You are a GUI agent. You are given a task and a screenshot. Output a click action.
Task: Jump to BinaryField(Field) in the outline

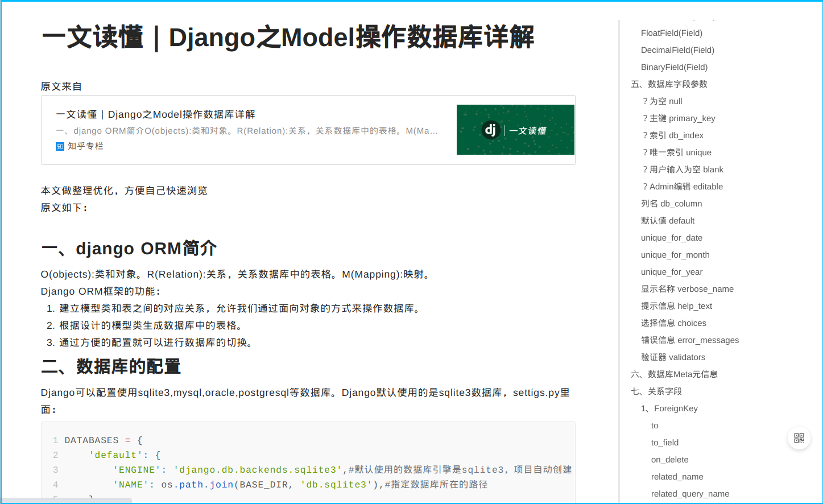point(674,67)
